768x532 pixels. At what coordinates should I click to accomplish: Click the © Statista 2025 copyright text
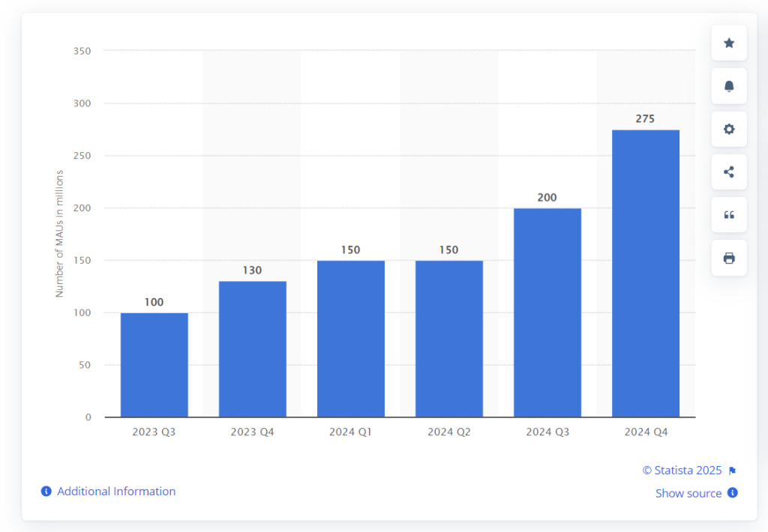682,471
